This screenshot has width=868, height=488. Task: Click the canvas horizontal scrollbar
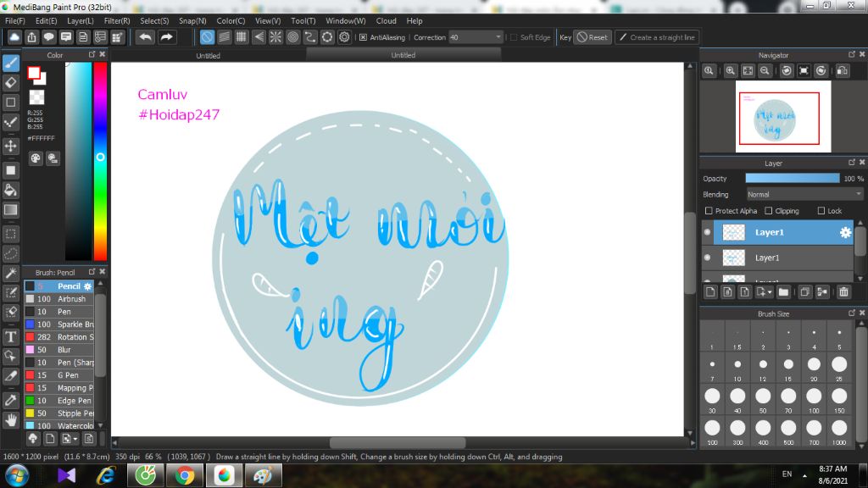(398, 442)
